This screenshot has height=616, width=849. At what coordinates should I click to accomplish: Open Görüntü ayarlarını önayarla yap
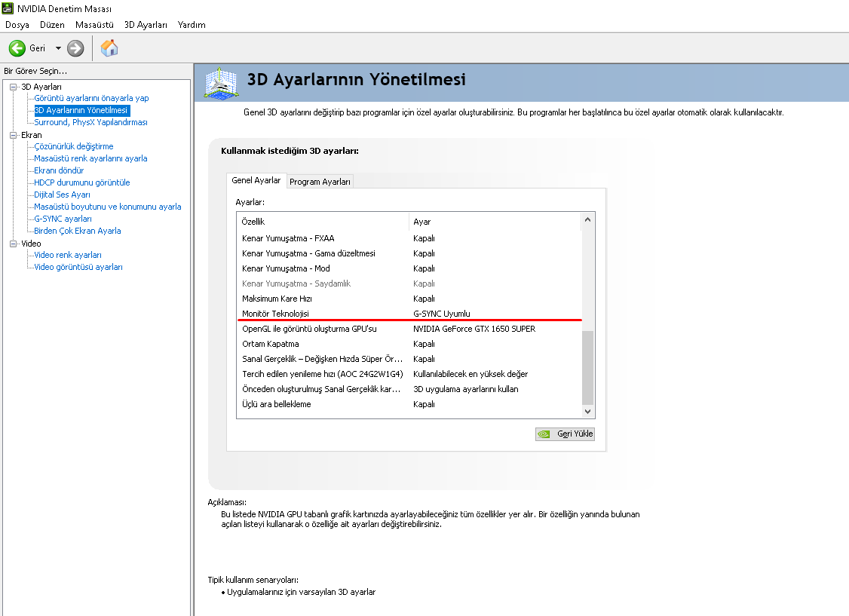[x=91, y=98]
